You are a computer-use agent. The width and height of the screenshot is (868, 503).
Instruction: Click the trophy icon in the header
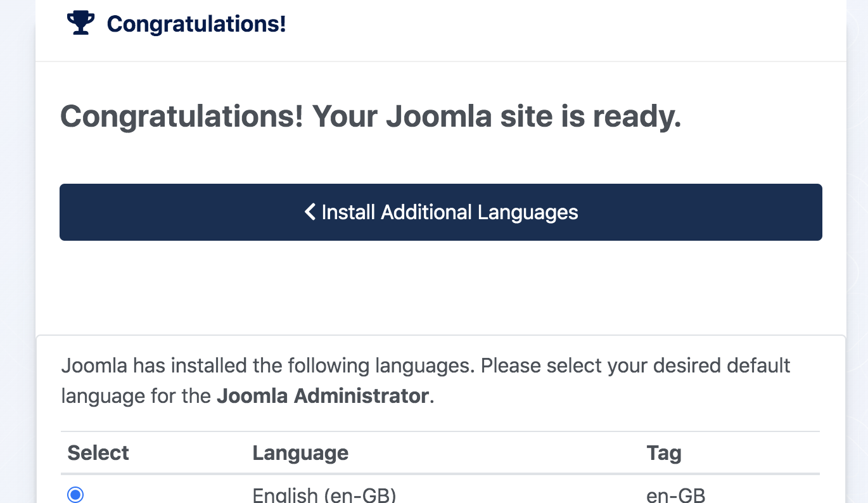pyautogui.click(x=80, y=24)
